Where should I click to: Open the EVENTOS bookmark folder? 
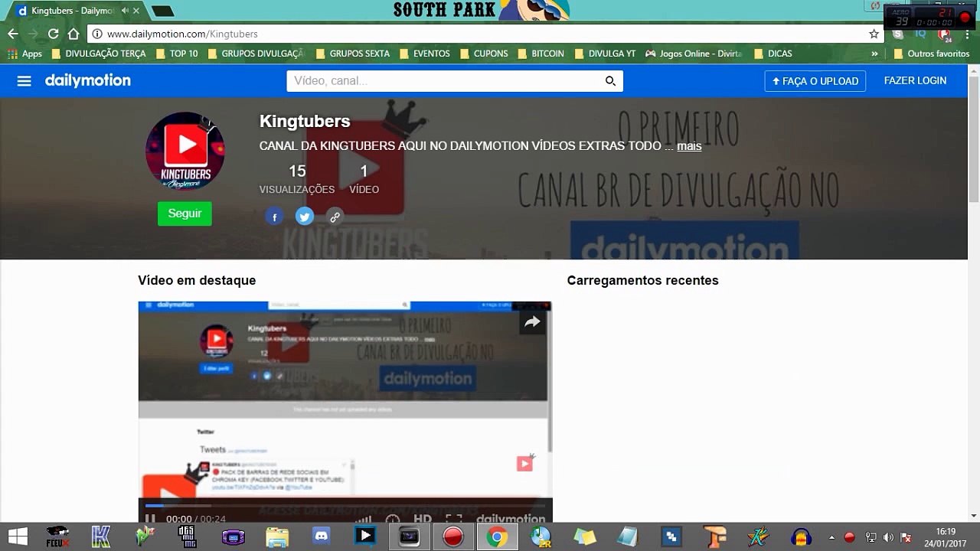tap(423, 54)
